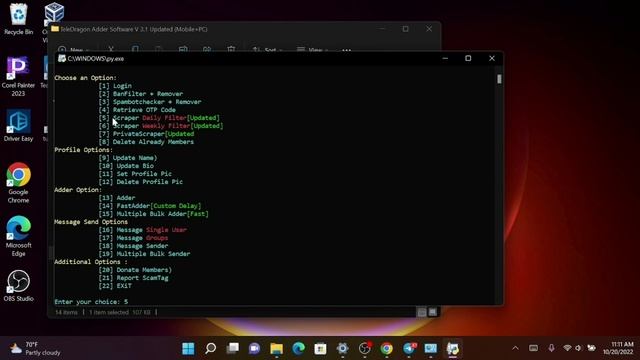This screenshot has height=360, width=640.
Task: Click the py.exe console title bar icon
Action: (62, 58)
